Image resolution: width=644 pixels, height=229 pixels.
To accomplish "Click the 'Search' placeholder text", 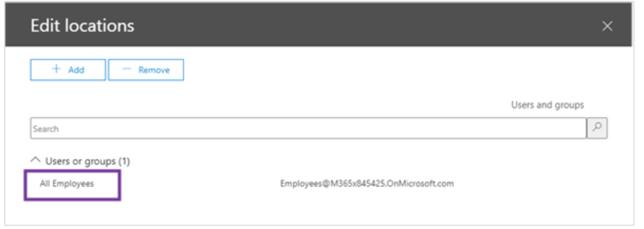I will [45, 129].
